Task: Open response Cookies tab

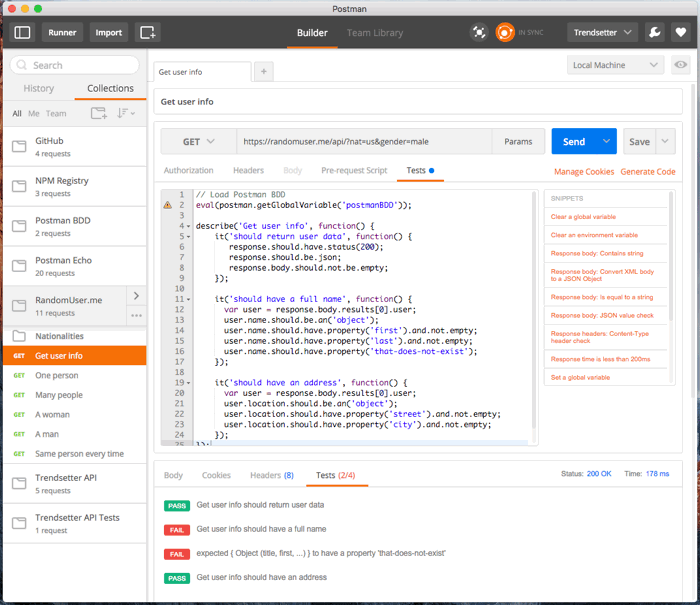Action: [x=216, y=475]
